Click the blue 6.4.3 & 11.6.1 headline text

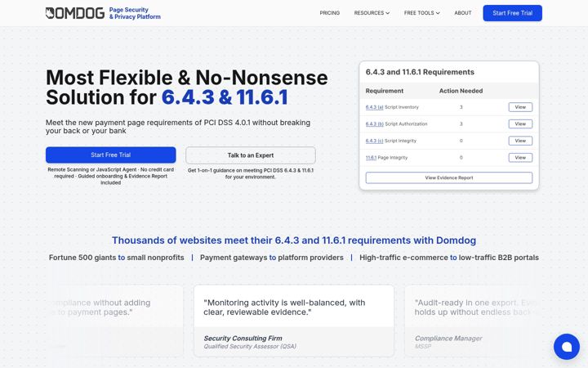[x=225, y=97]
